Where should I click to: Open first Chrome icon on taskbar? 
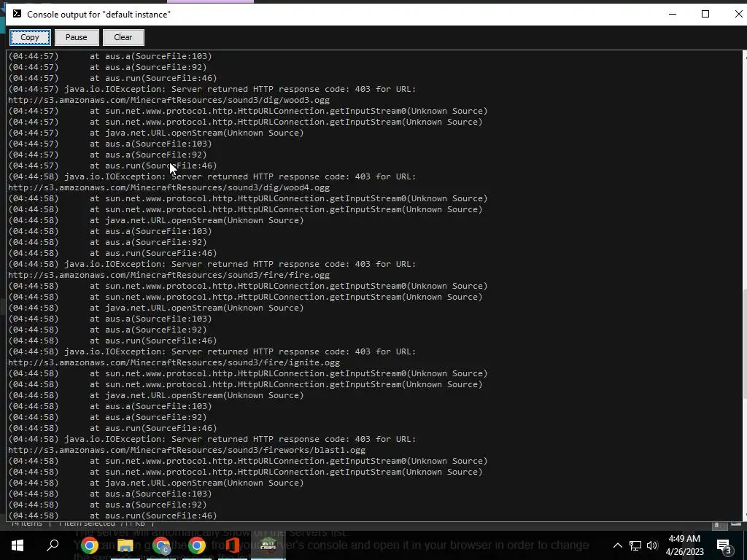click(x=89, y=545)
